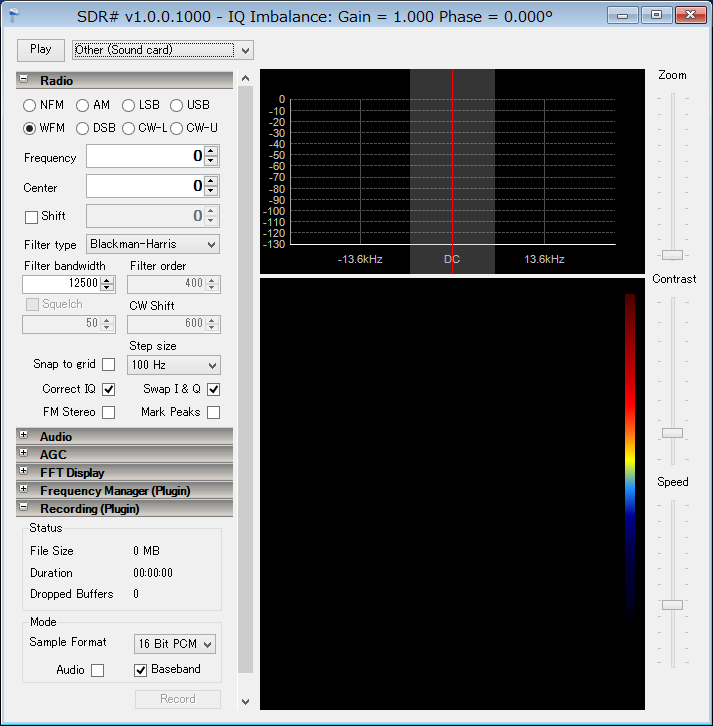Open the Sample Format 16 Bit PCM dropdown
This screenshot has height=726, width=713.
[x=175, y=643]
